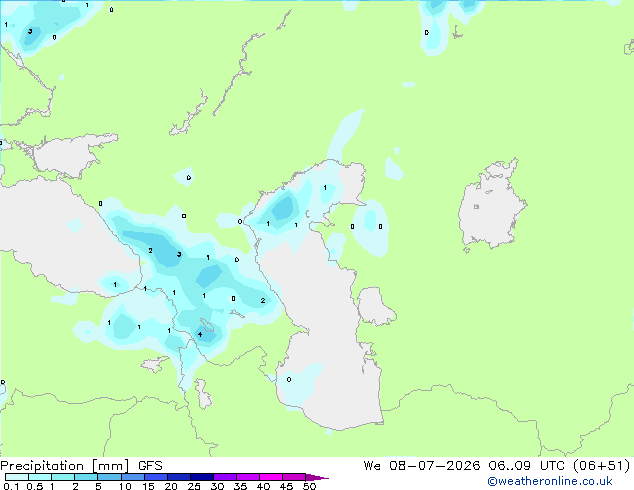634x490 pixels.
Task: Click the map precipitation value "4"
Action: [200, 334]
